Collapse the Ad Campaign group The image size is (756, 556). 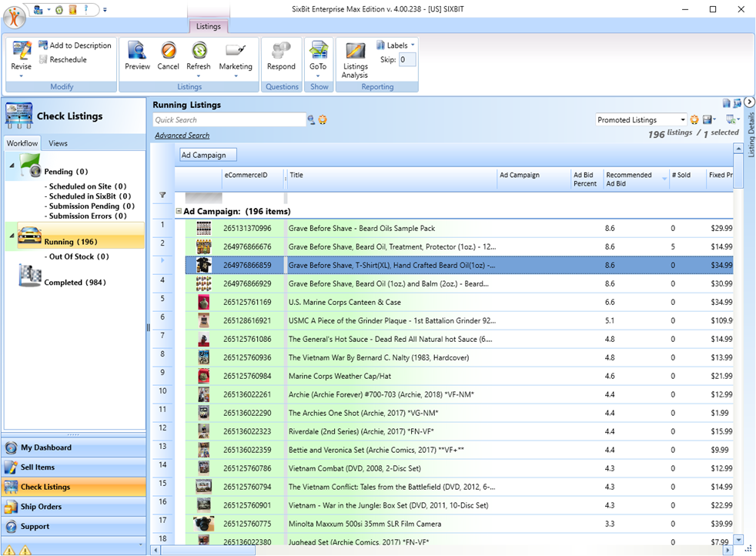click(x=179, y=211)
